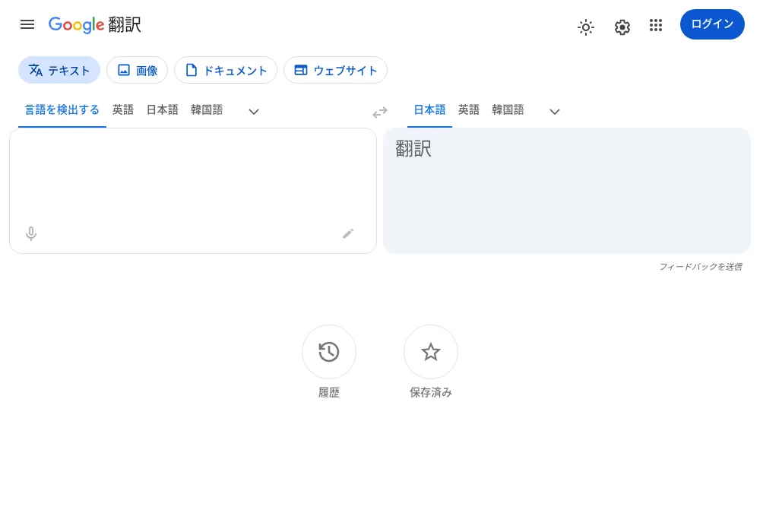The image size is (760, 532).
Task: Open the hamburger main menu
Action: (27, 24)
